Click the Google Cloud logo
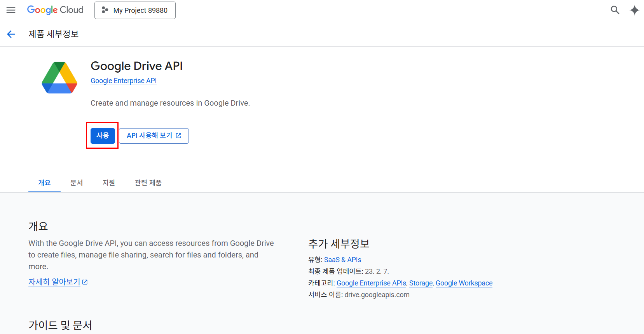The width and height of the screenshot is (644, 334). 55,10
